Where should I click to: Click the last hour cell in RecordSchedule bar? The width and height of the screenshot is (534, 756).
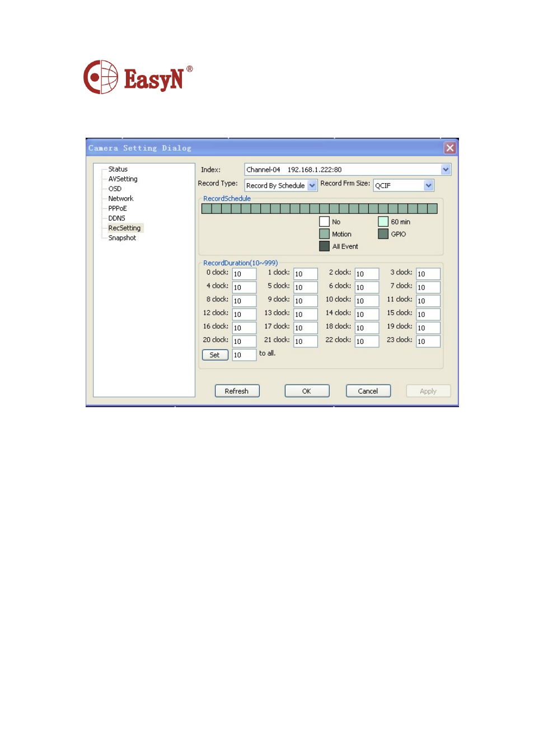[432, 209]
